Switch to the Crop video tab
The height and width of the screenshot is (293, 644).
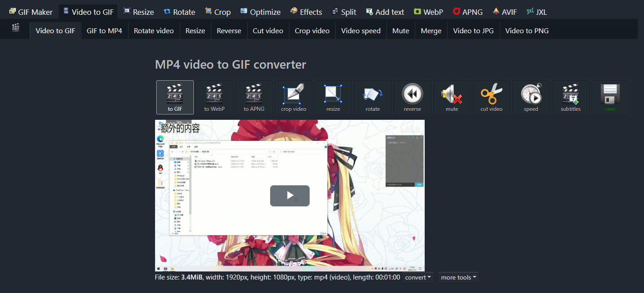pyautogui.click(x=312, y=31)
